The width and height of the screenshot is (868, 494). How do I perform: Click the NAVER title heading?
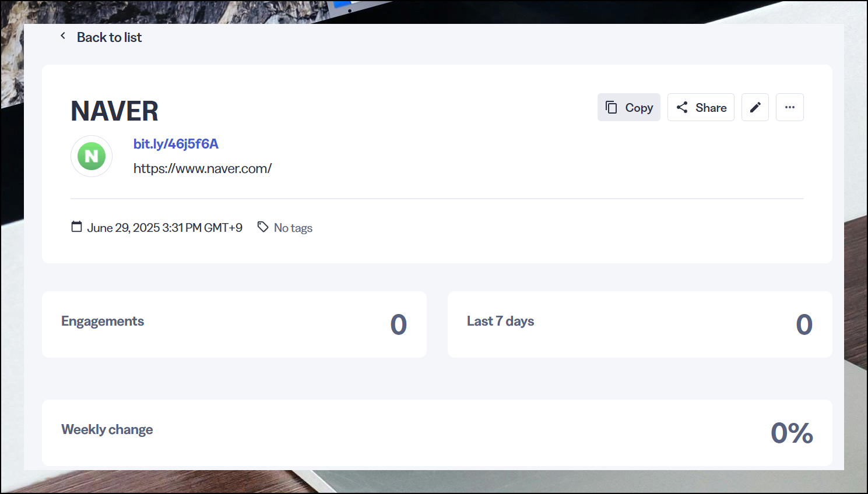(114, 111)
